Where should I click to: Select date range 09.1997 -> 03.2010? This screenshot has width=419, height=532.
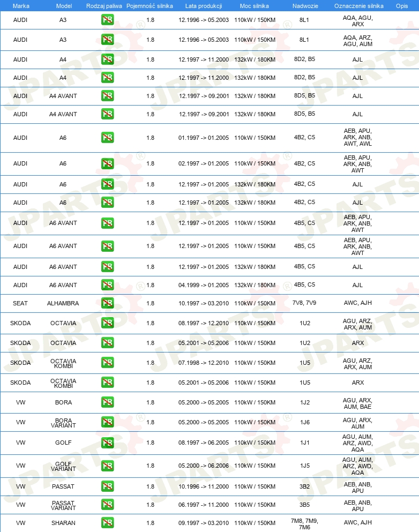click(204, 523)
